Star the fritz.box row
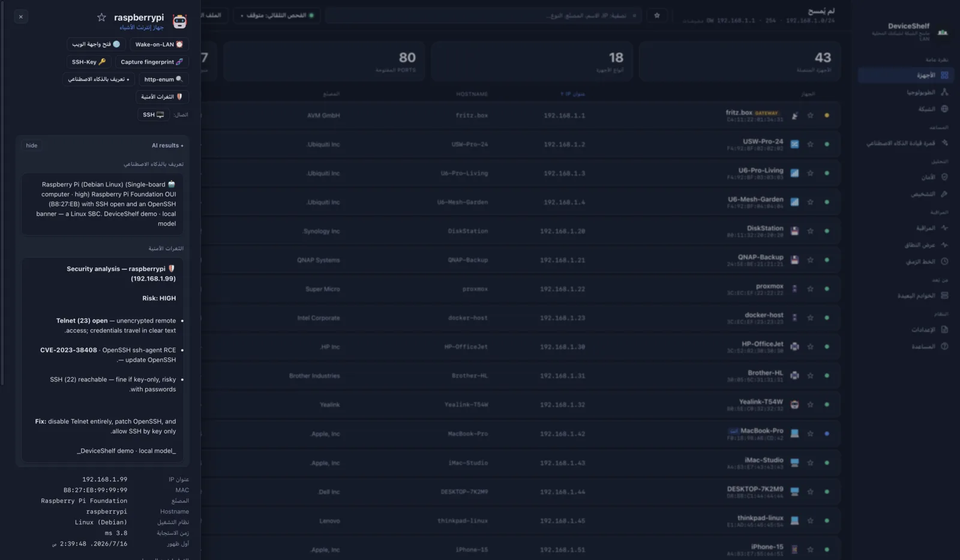Image resolution: width=960 pixels, height=560 pixels. (811, 116)
